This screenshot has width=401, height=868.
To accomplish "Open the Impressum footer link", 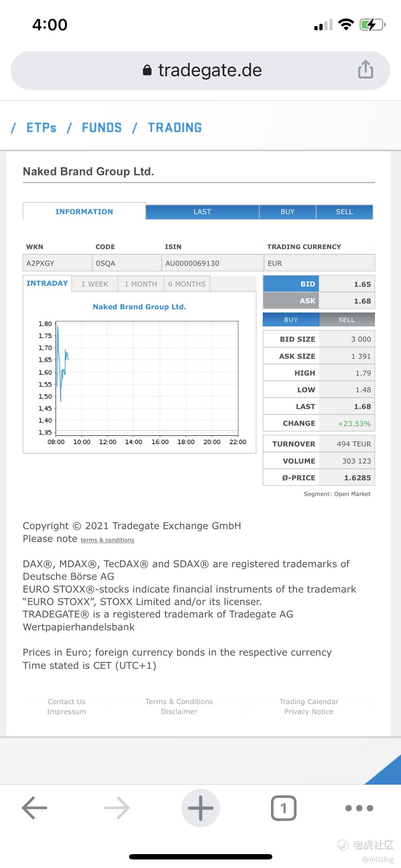I will (67, 712).
